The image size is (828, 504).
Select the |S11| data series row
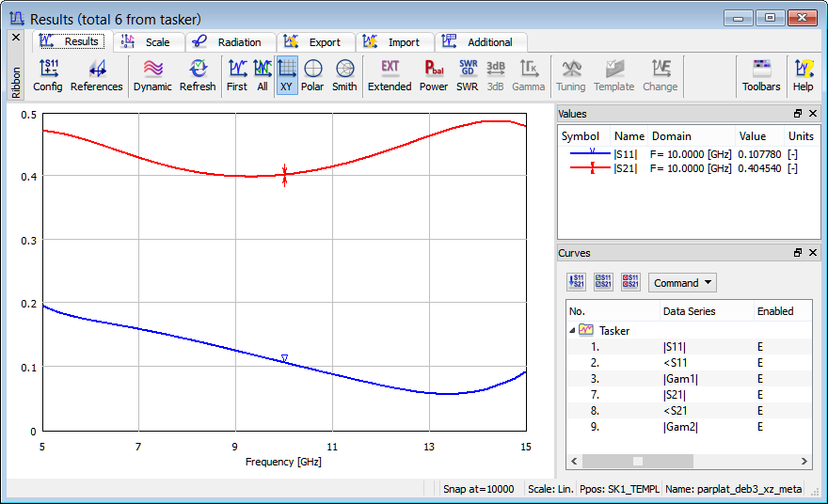coord(689,347)
